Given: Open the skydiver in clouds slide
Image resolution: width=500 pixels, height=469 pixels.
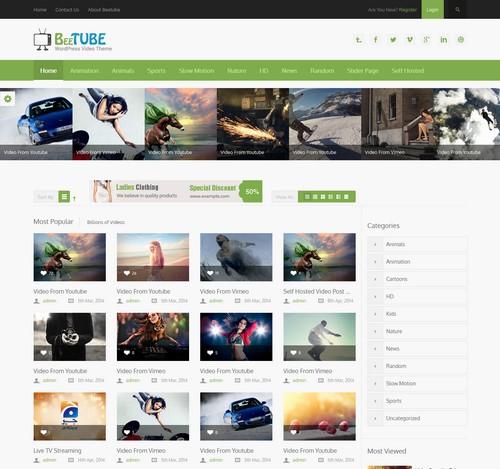Looking at the screenshot, I should pos(467,124).
